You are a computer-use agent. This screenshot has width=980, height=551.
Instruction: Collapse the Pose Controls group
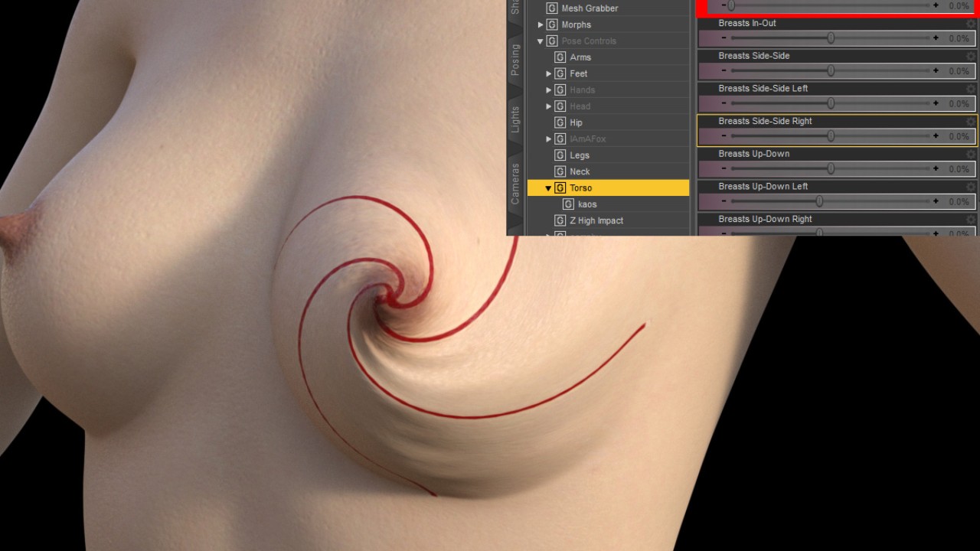click(x=541, y=41)
